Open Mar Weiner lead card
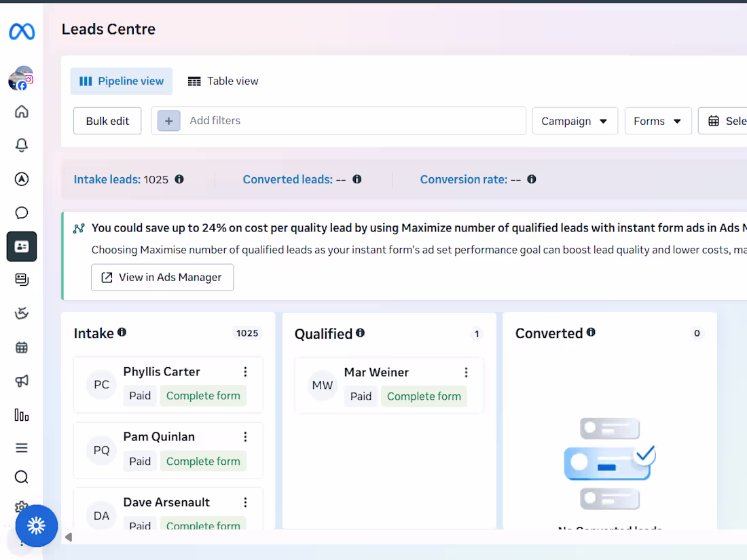Image resolution: width=747 pixels, height=560 pixels. pos(388,386)
